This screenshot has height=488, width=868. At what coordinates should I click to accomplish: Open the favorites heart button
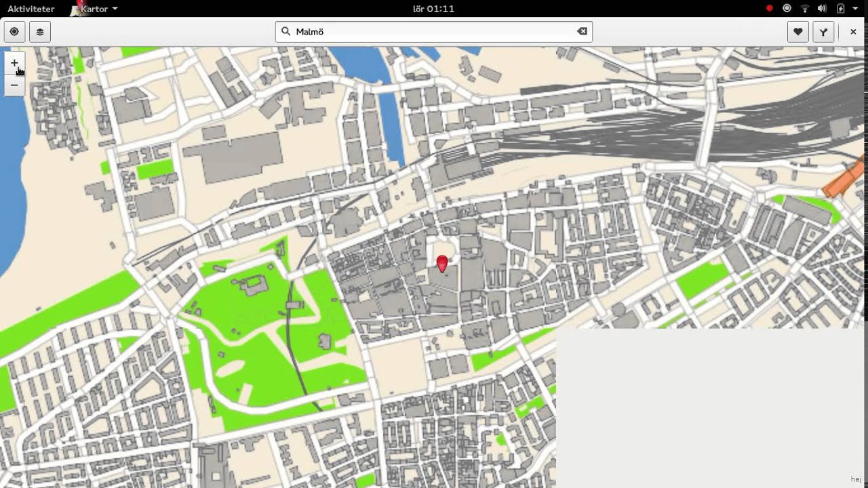(798, 31)
